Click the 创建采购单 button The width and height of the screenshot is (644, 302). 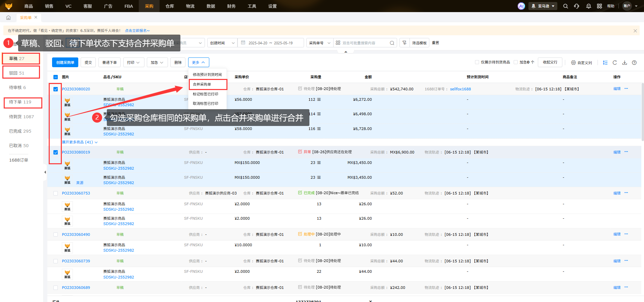tap(65, 62)
